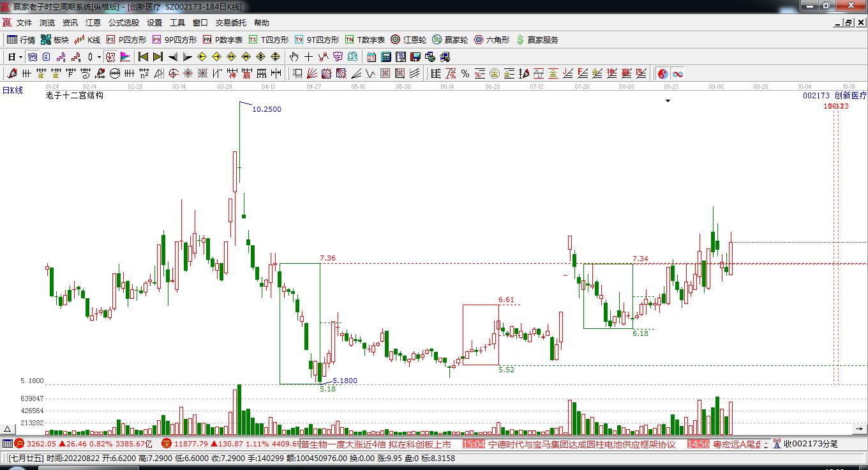
Task: Click the 收002173分笔 status entry
Action: tap(805, 444)
